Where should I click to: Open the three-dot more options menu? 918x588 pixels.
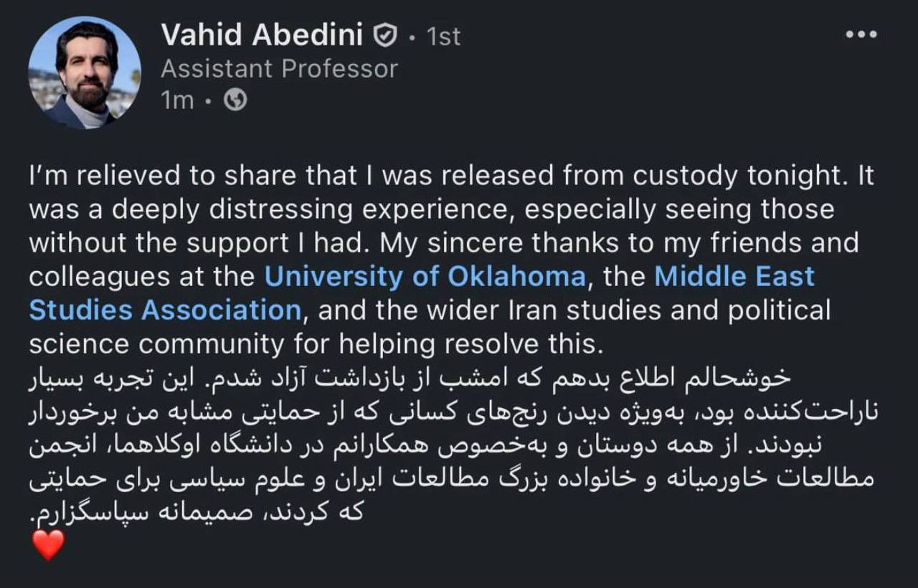point(861,34)
